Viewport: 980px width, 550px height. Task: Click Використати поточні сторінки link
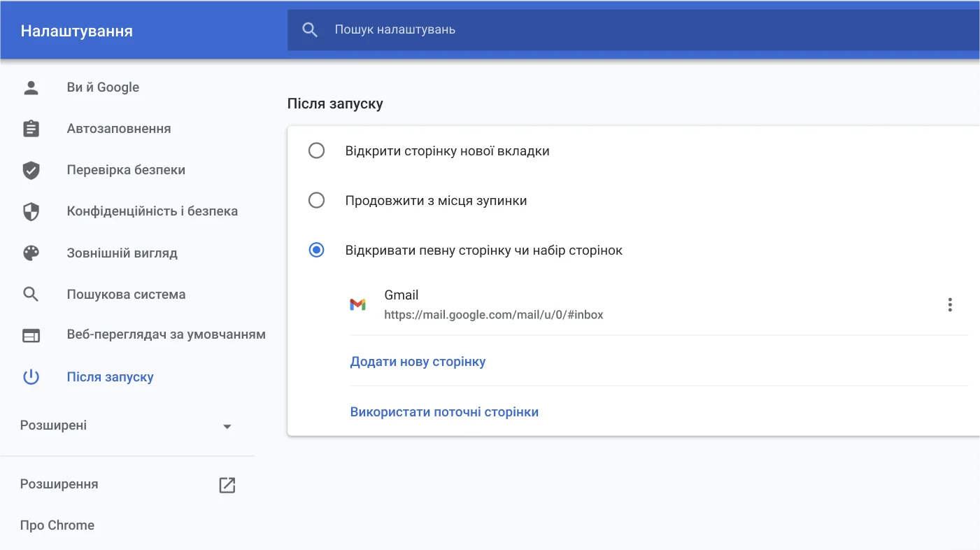point(444,412)
